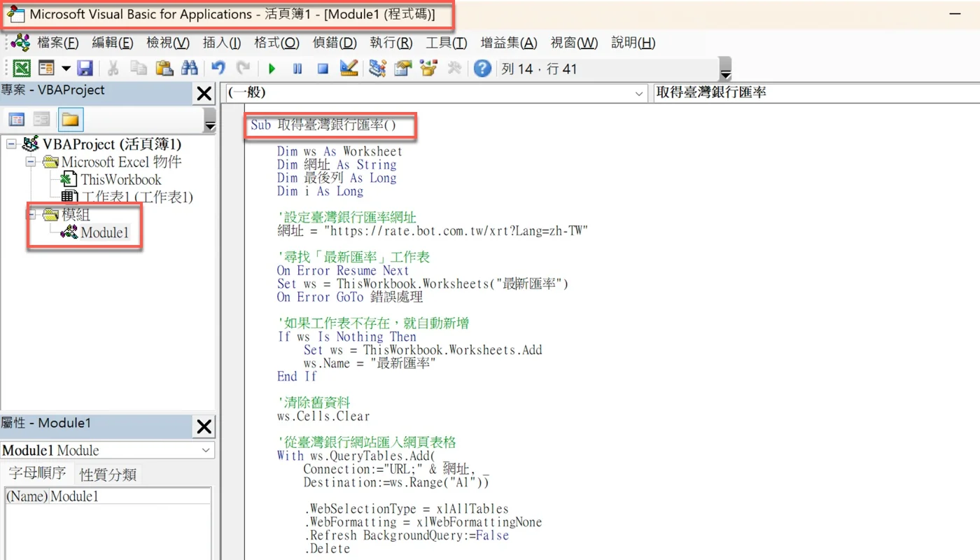Open the insert object dropdown arrow beside UserForm

[x=66, y=68]
